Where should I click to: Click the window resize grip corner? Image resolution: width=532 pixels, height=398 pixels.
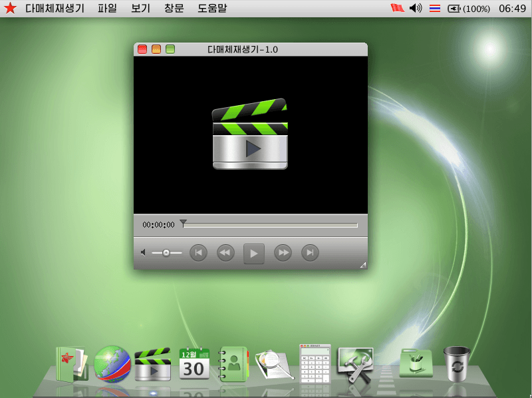click(x=363, y=265)
